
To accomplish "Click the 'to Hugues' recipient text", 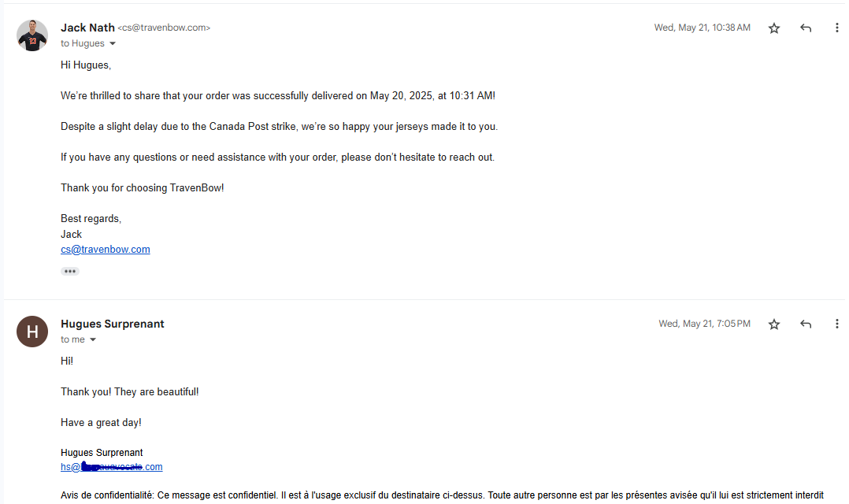I will [82, 43].
